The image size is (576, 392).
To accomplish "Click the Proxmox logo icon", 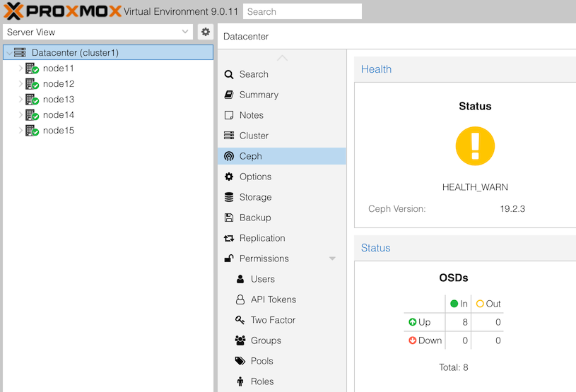I will 14,11.
